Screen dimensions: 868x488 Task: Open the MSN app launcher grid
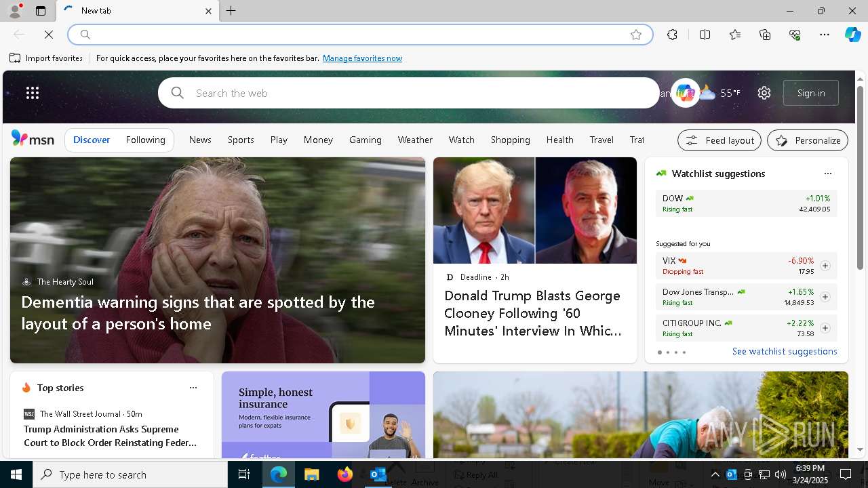(33, 93)
